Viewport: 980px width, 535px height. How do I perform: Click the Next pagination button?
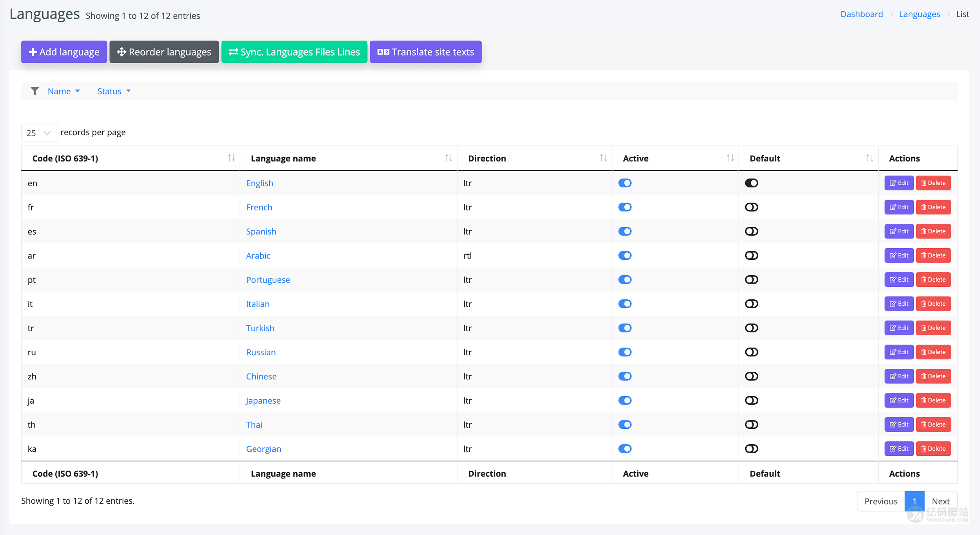(940, 501)
